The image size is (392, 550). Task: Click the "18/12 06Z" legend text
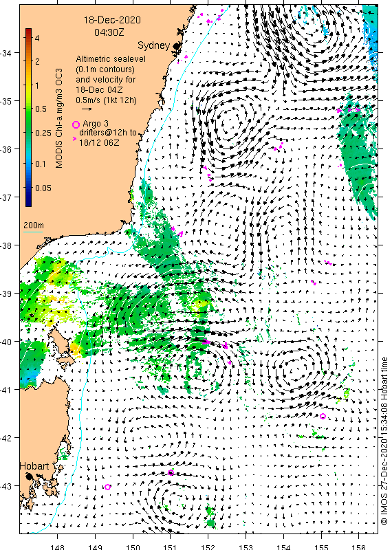click(x=99, y=143)
